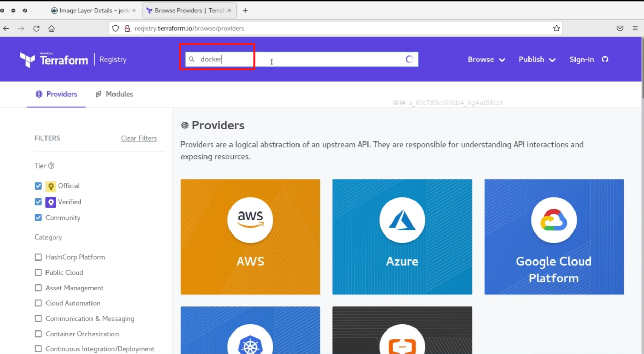Open the Azure provider card

402,237
